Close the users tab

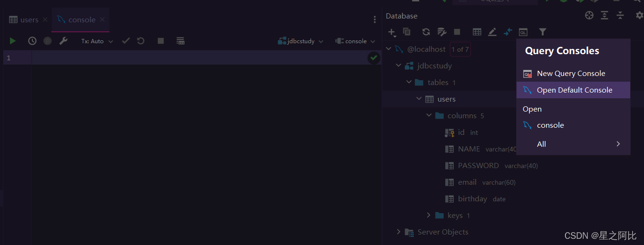(45, 19)
